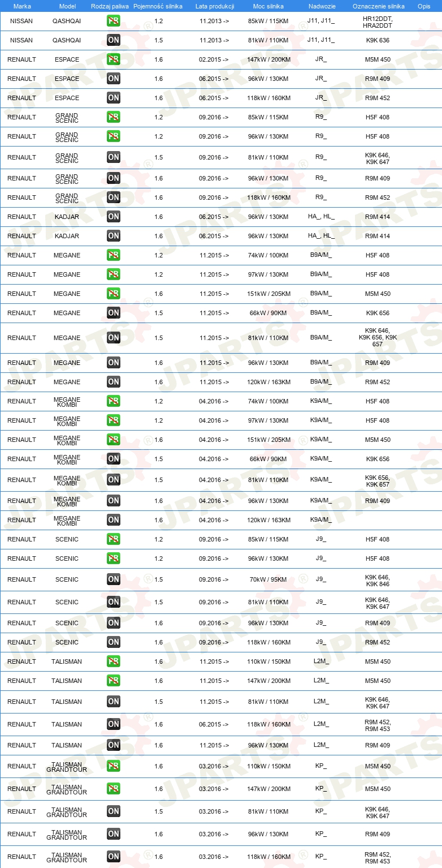Click petrol icon in Talisman 147kW/200KM row
Screen dimensions: 442x868
pyautogui.click(x=114, y=681)
